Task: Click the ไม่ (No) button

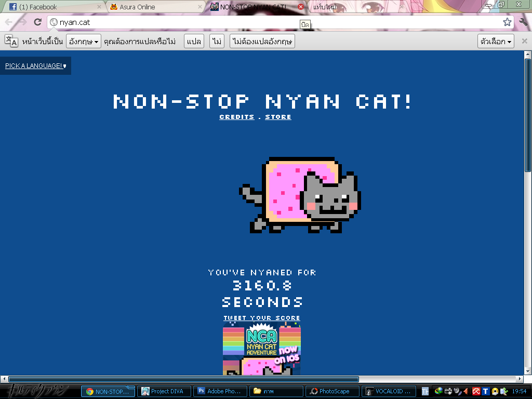Action: (x=217, y=42)
